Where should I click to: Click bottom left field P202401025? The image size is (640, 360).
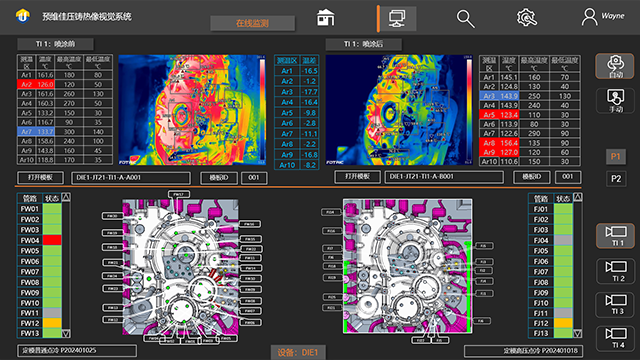(77, 351)
